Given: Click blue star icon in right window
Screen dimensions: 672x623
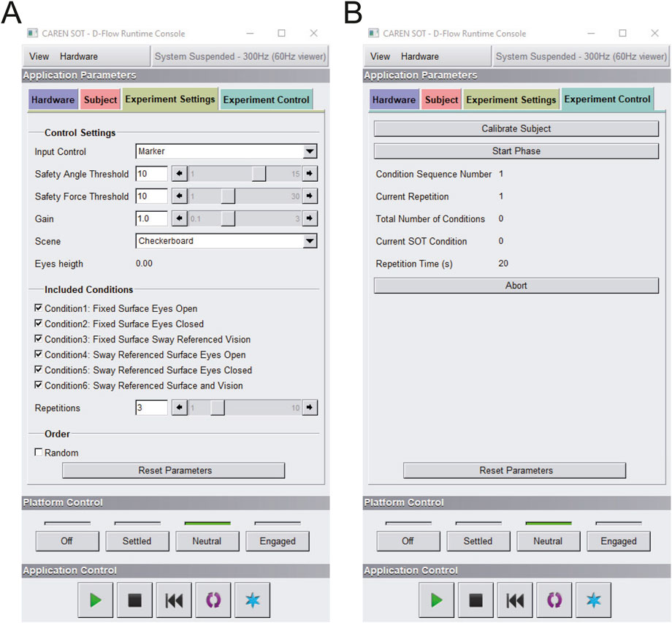Looking at the screenshot, I should pyautogui.click(x=594, y=600).
